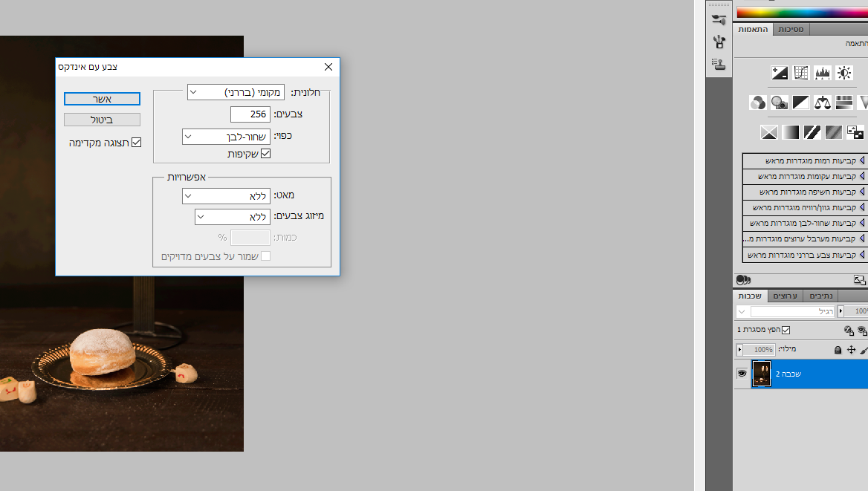The height and width of the screenshot is (491, 868).
Task: Open the matte (מאט) dropdown
Action: 226,195
